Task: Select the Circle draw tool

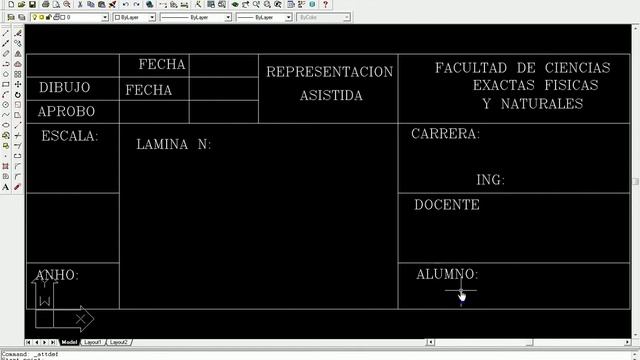Action: click(6, 104)
